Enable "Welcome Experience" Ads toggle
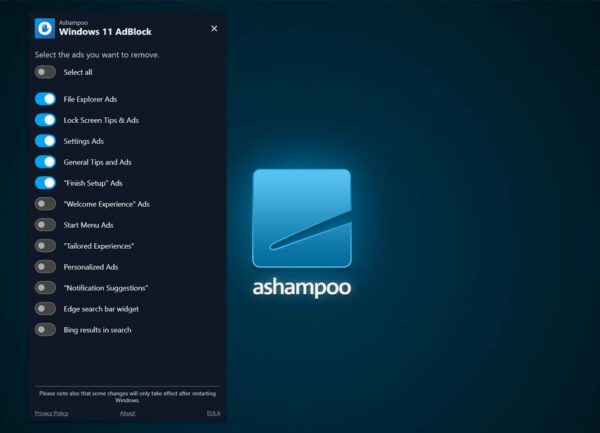This screenshot has height=433, width=600. [45, 204]
